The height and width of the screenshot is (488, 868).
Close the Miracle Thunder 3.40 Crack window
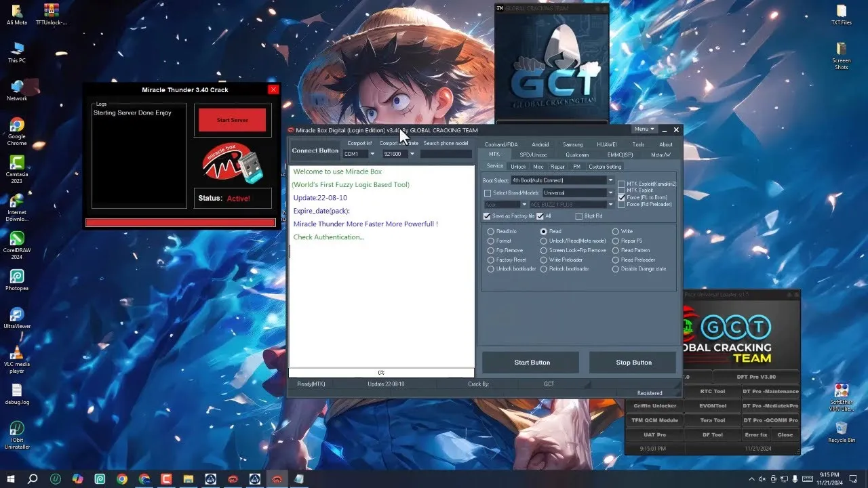273,89
